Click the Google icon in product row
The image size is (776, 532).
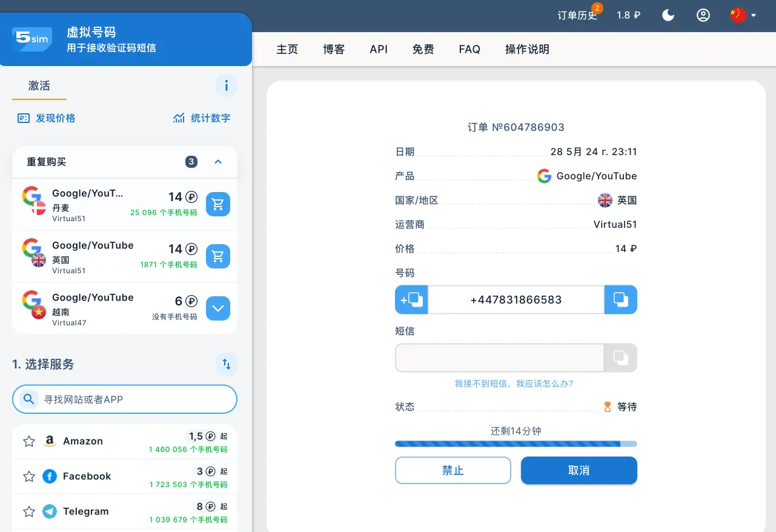544,176
